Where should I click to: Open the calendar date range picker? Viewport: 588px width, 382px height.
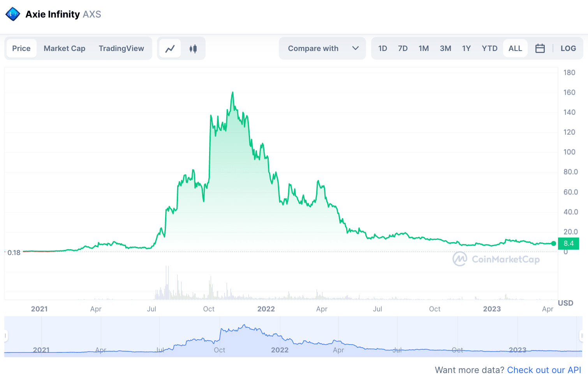tap(540, 48)
